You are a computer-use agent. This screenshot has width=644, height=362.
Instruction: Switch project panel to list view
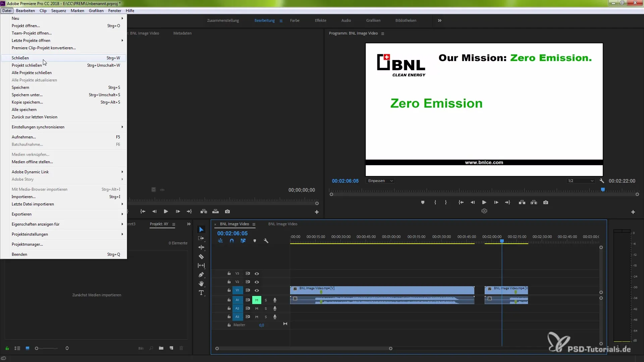pyautogui.click(x=17, y=348)
